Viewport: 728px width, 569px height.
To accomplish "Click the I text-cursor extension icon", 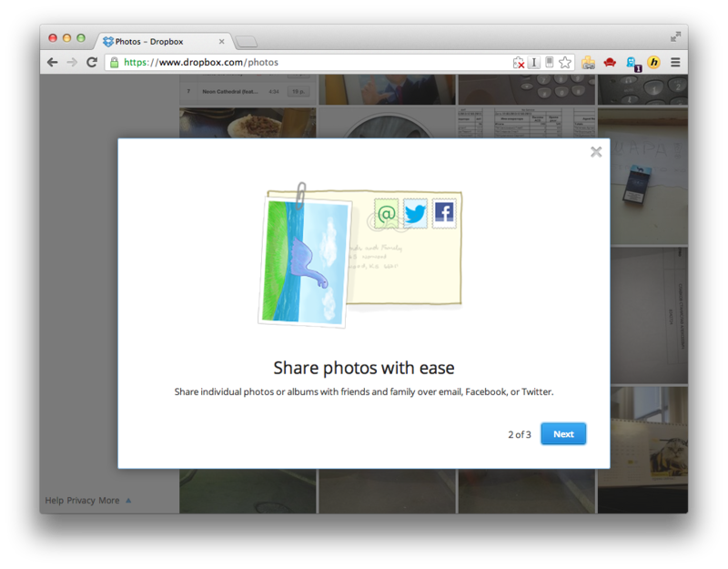I will point(534,62).
